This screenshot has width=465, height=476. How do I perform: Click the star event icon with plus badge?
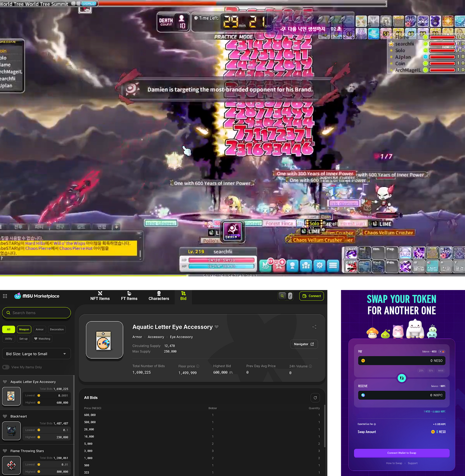coord(279,265)
